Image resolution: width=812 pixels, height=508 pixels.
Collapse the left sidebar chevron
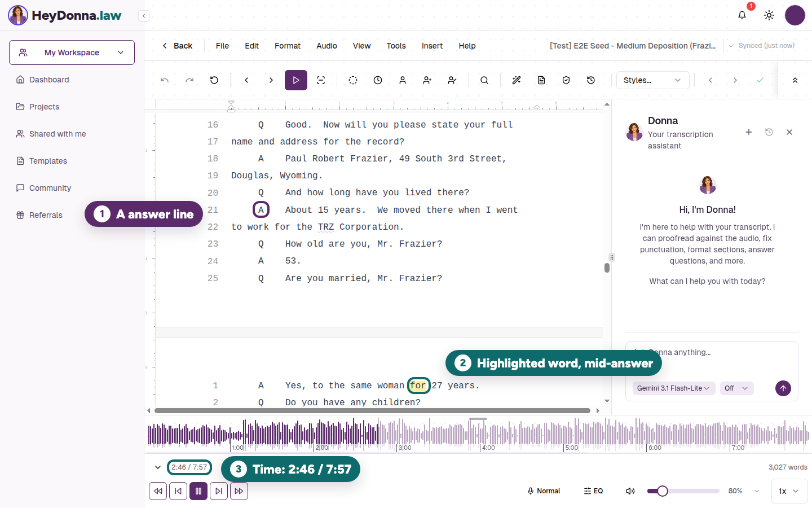[144, 16]
